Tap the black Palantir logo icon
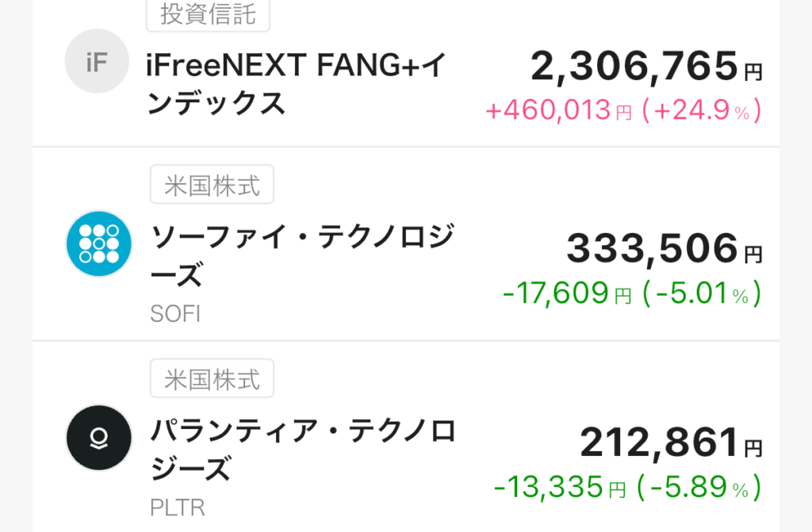The height and width of the screenshot is (532, 812). pyautogui.click(x=98, y=438)
